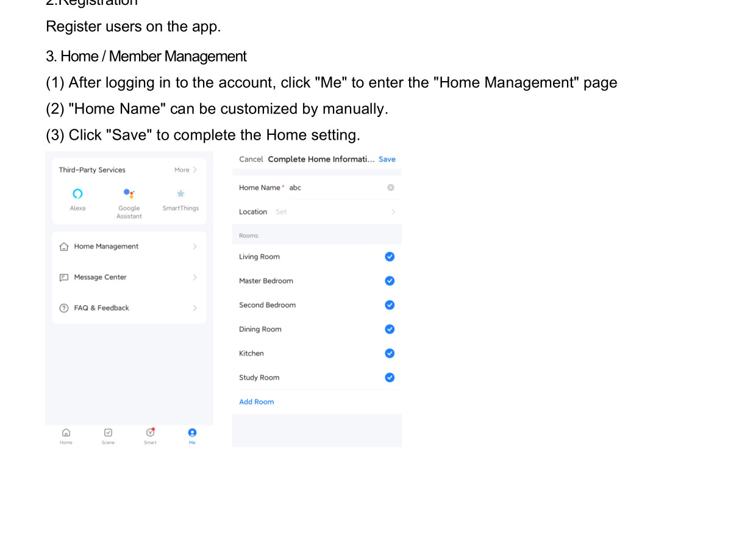Click the Home Name input field
756x535 pixels.
coord(335,188)
